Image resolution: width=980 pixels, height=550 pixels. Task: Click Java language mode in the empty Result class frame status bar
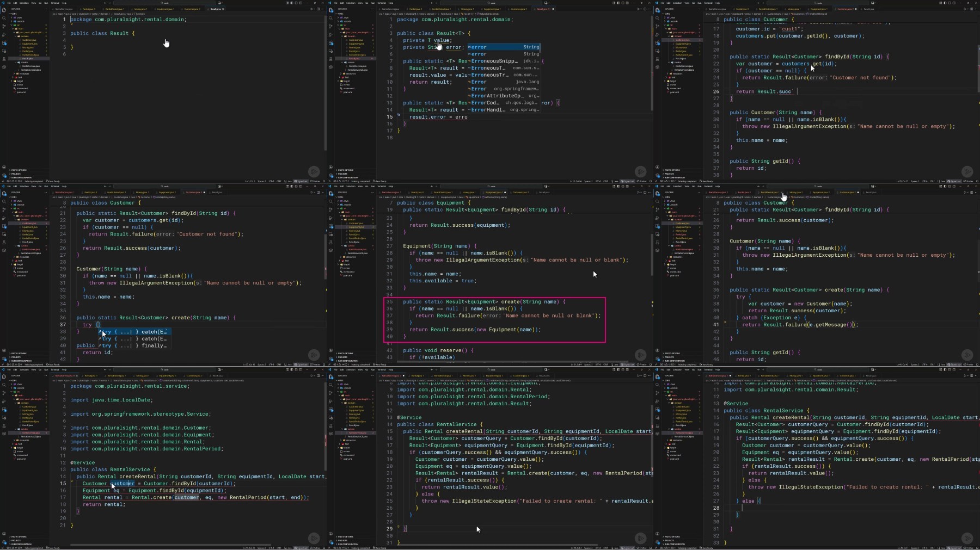(x=289, y=181)
